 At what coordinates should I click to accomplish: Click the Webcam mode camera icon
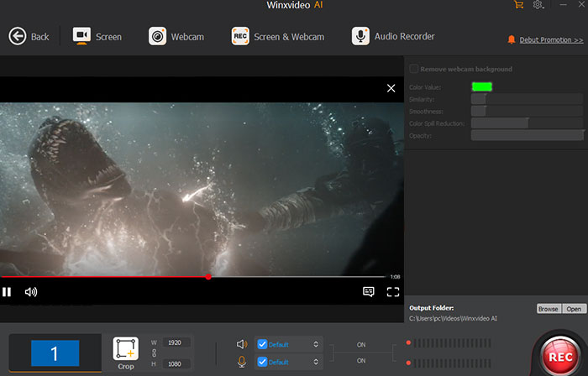[158, 36]
